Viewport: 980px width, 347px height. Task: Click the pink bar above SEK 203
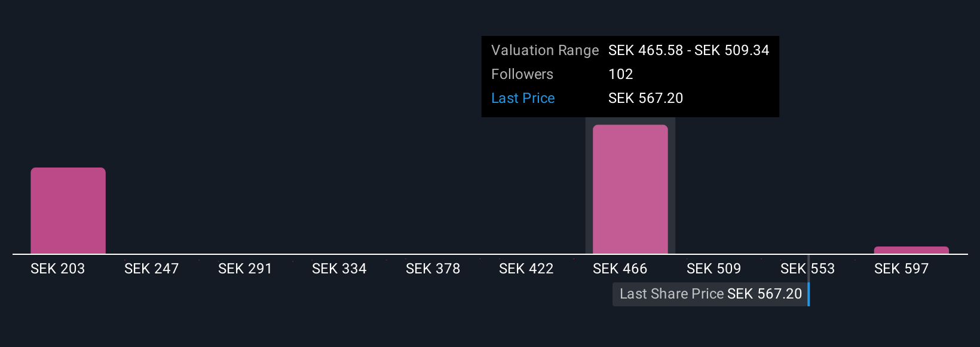coord(68,211)
